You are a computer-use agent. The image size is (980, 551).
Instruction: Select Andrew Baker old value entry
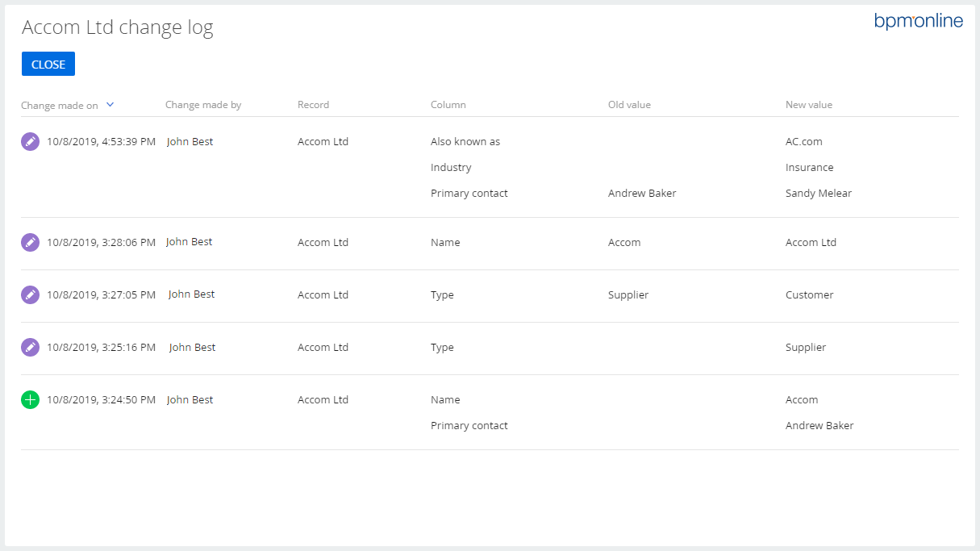click(x=642, y=193)
